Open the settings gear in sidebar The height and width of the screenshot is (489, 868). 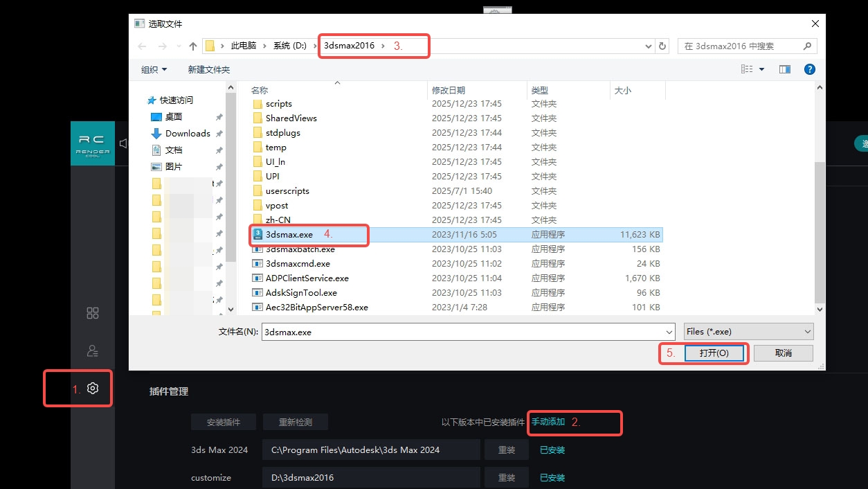pos(93,389)
